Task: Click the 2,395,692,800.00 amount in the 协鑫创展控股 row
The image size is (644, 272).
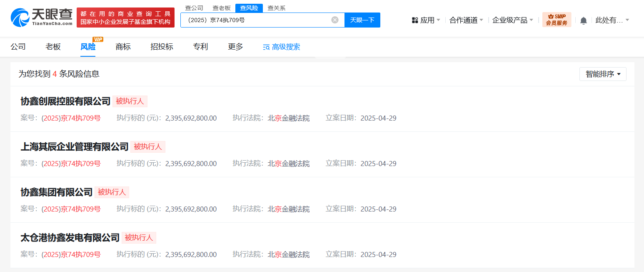Action: 191,118
